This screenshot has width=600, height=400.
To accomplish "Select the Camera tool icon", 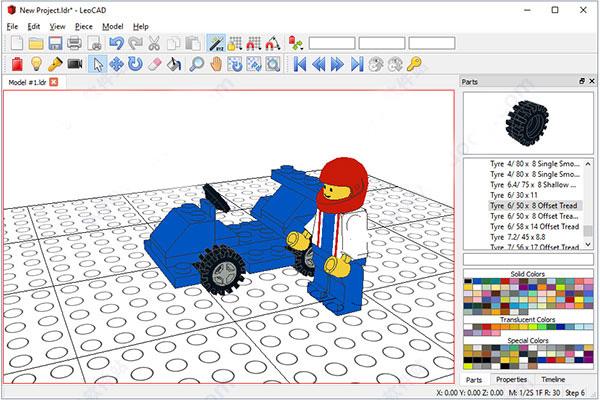I will (x=75, y=64).
